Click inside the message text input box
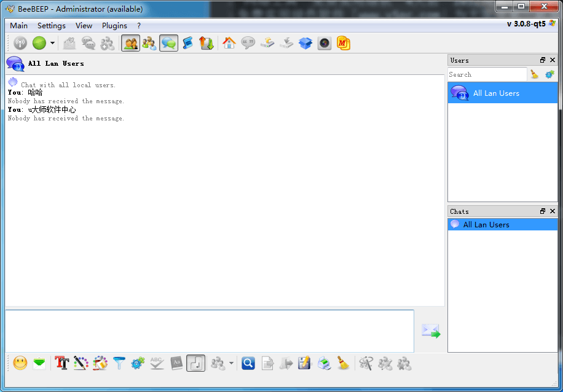Viewport: 563px width, 392px height. pos(210,331)
